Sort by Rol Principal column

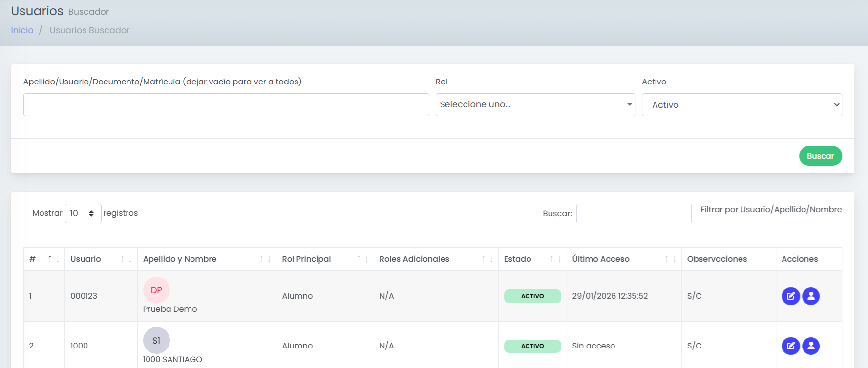click(325, 259)
